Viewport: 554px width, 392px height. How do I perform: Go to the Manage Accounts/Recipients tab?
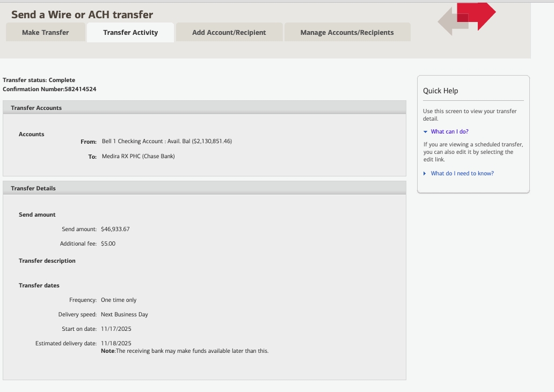tap(347, 32)
